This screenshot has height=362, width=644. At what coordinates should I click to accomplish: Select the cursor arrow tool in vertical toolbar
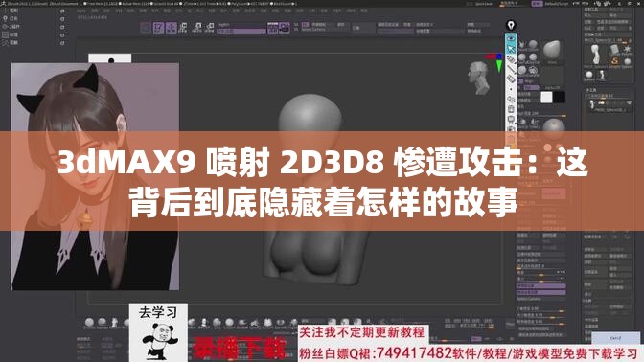click(511, 49)
